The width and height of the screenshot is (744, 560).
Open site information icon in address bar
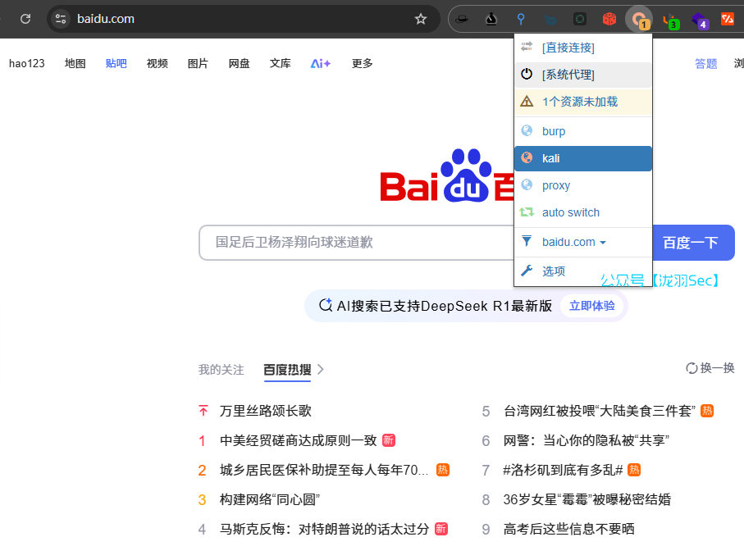click(x=61, y=19)
